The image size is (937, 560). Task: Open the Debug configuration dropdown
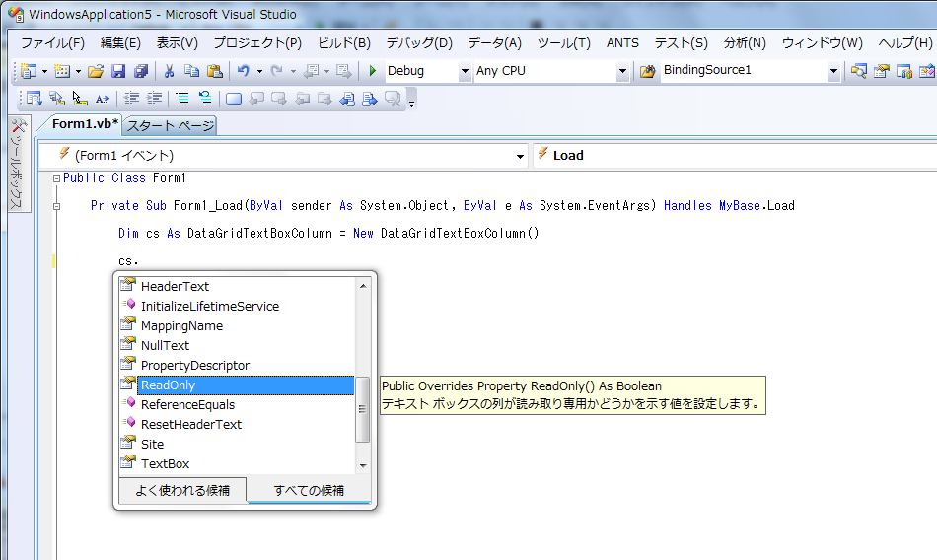click(465, 71)
